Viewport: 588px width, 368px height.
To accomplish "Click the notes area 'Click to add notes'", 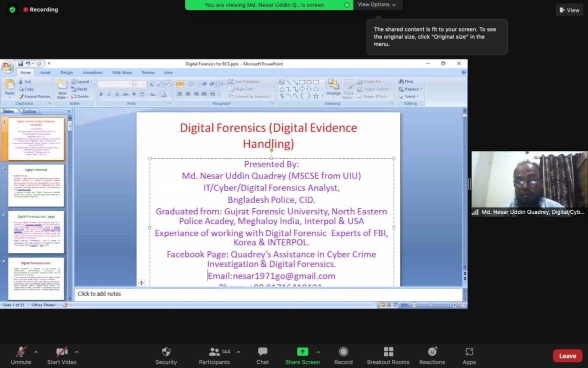I will pos(268,294).
